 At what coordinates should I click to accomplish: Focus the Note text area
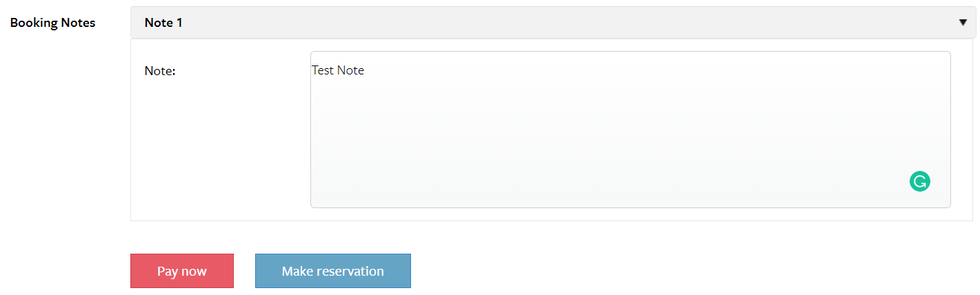pos(630,130)
